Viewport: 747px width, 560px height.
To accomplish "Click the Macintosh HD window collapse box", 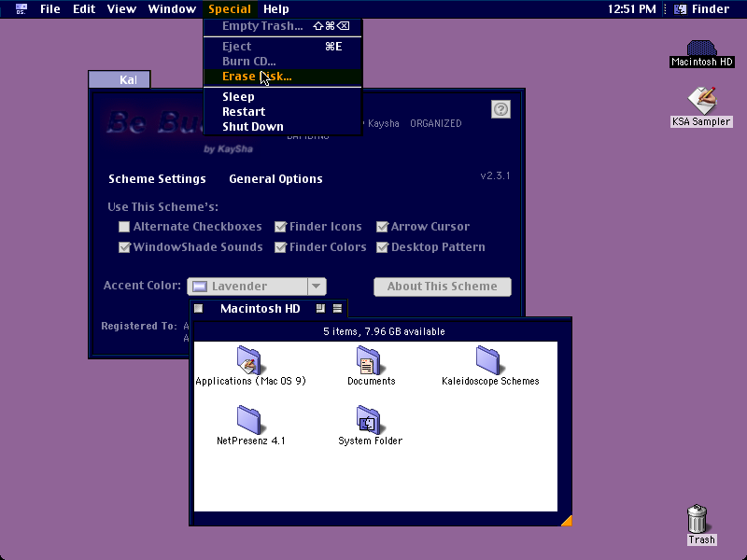I will tap(337, 309).
